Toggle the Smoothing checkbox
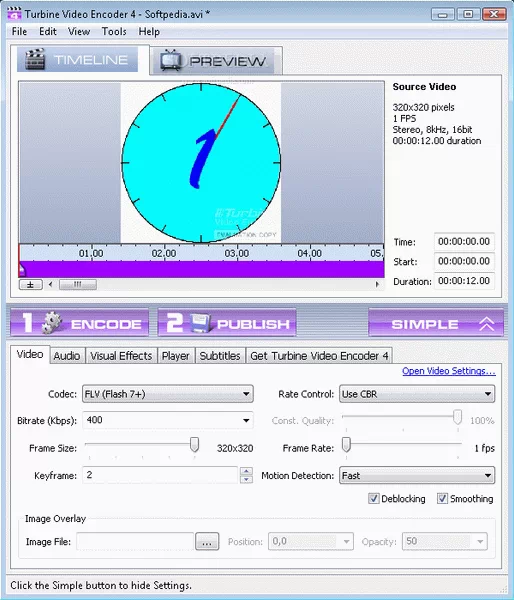Image resolution: width=514 pixels, height=600 pixels. (442, 498)
